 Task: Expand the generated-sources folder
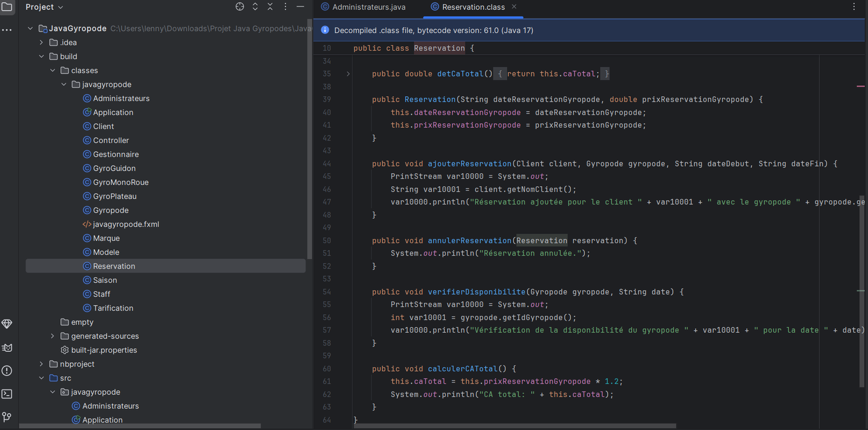[x=53, y=336]
